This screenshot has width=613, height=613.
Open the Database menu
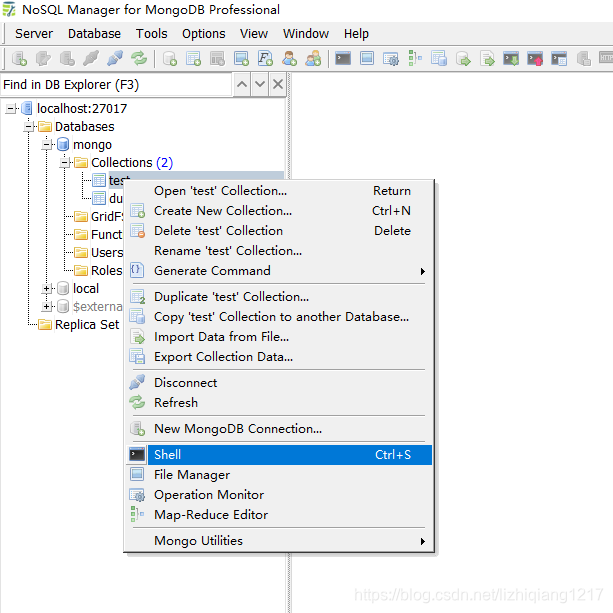94,34
